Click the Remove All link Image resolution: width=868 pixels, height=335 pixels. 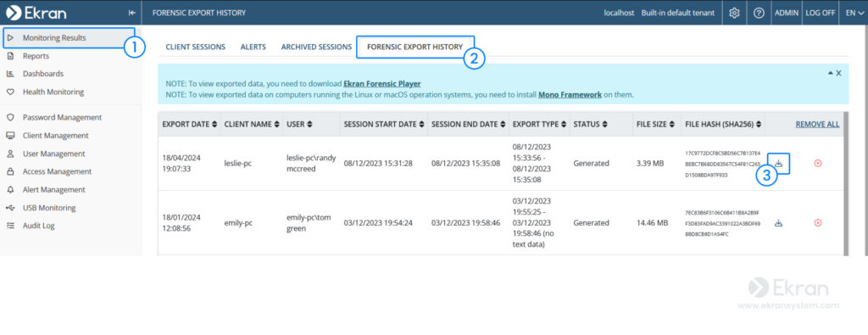coord(817,125)
